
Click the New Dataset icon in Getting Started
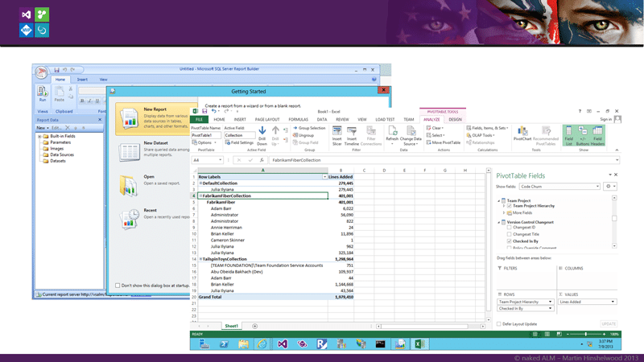130,152
